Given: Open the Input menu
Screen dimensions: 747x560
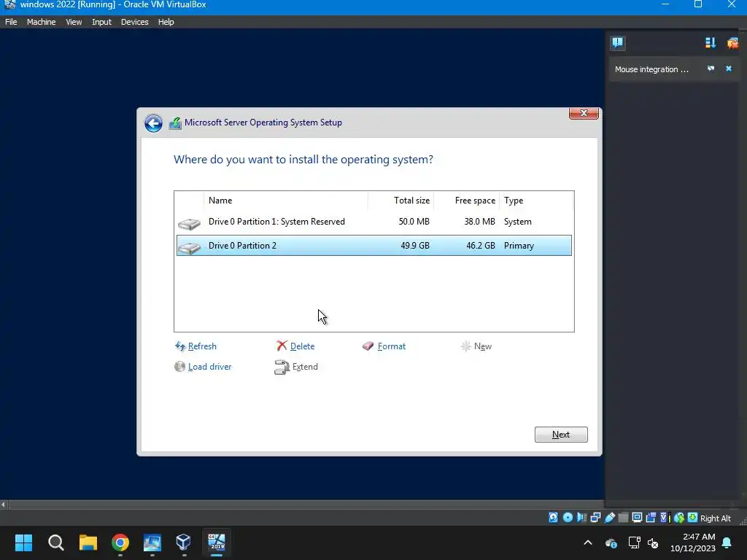Looking at the screenshot, I should point(101,22).
